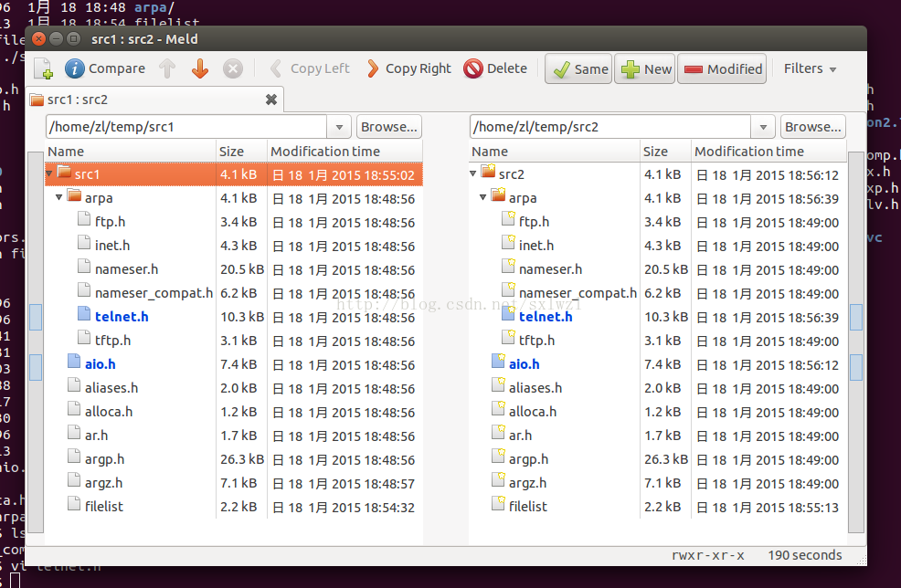Viewport: 901px width, 588px height.
Task: Click the 10.3 kB size of left telnet.h
Action: (242, 317)
